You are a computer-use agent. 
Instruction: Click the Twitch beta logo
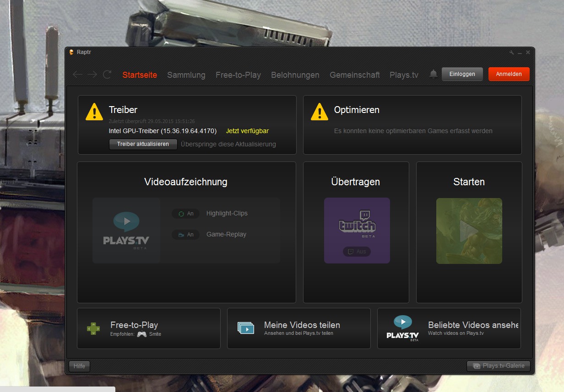click(x=357, y=224)
